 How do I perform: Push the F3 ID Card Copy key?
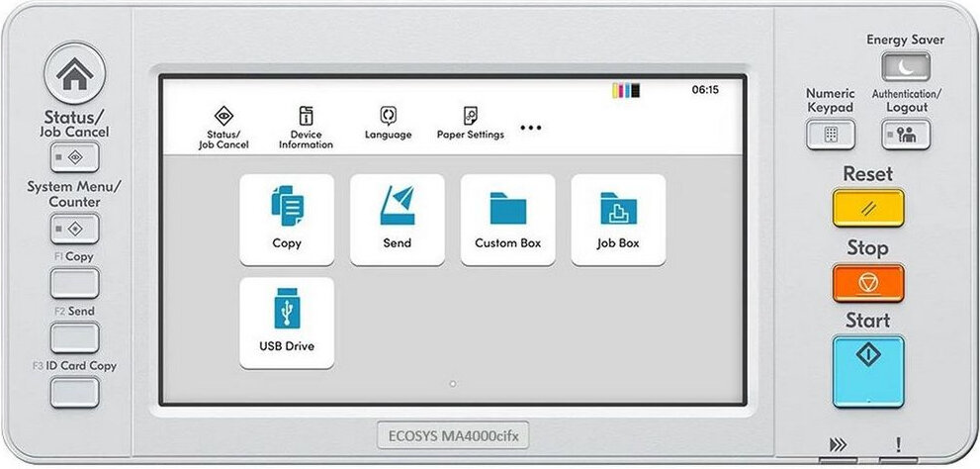pyautogui.click(x=74, y=393)
